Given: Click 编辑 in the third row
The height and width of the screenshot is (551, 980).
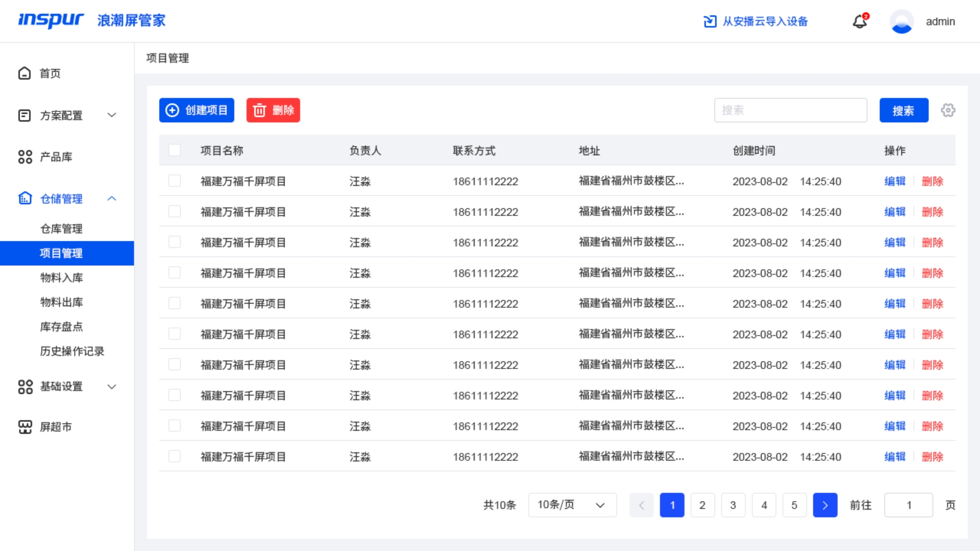Looking at the screenshot, I should coord(895,242).
